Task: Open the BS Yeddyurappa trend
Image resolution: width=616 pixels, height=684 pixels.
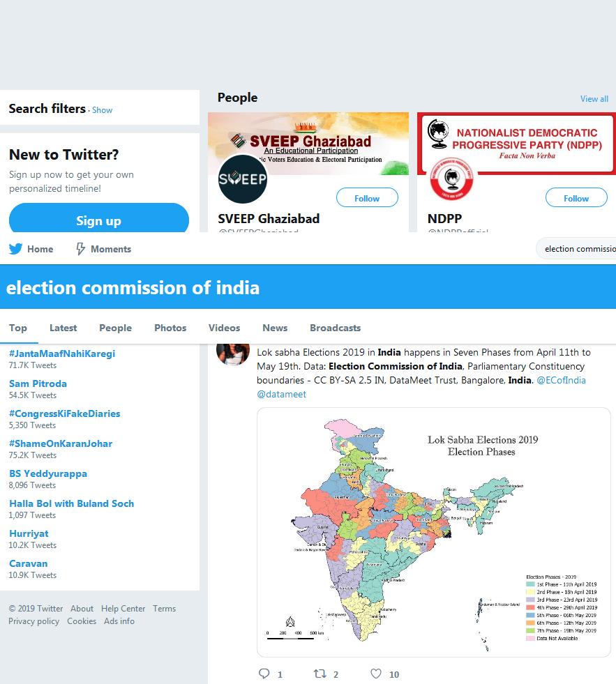Action: point(48,473)
